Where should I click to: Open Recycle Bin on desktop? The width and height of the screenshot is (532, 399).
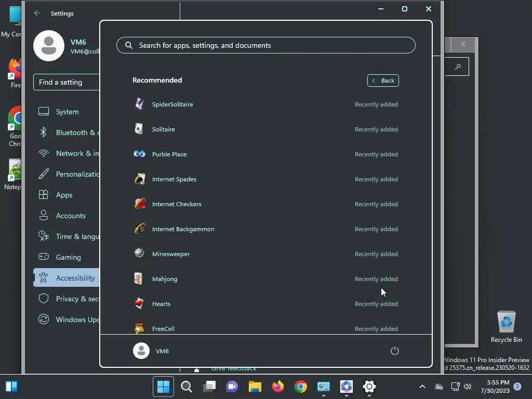[506, 326]
